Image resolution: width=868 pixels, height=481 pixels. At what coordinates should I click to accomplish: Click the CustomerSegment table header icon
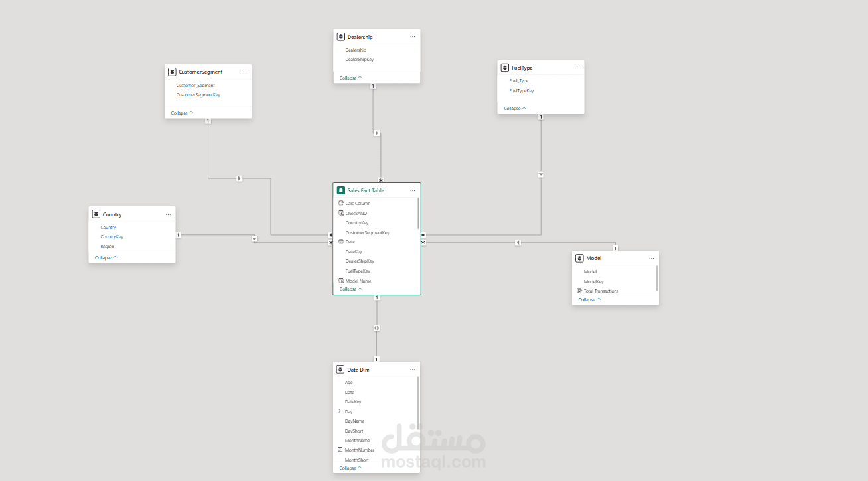(x=173, y=71)
